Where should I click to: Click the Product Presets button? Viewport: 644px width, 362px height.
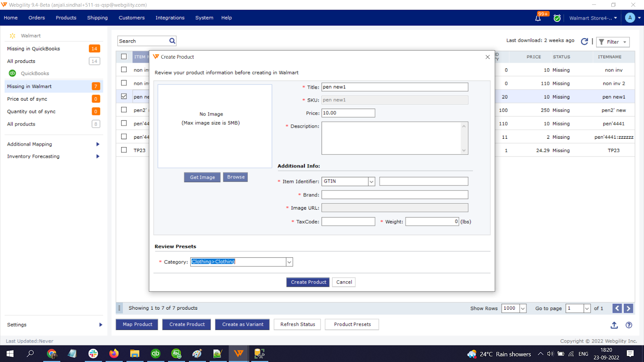pyautogui.click(x=352, y=324)
